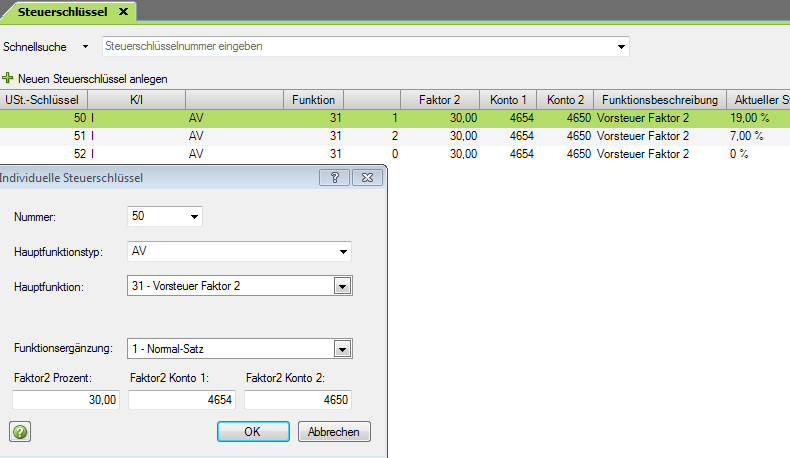Click the Schnellsuche label

point(35,47)
